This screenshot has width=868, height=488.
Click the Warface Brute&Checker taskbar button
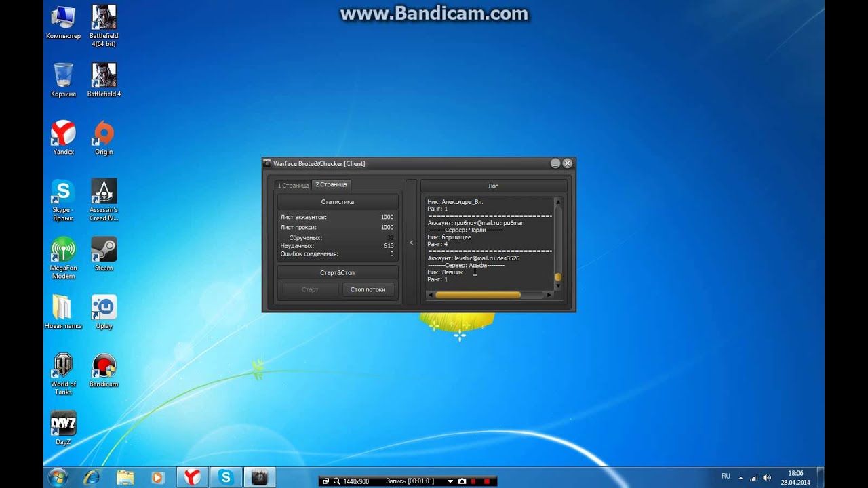[259, 477]
